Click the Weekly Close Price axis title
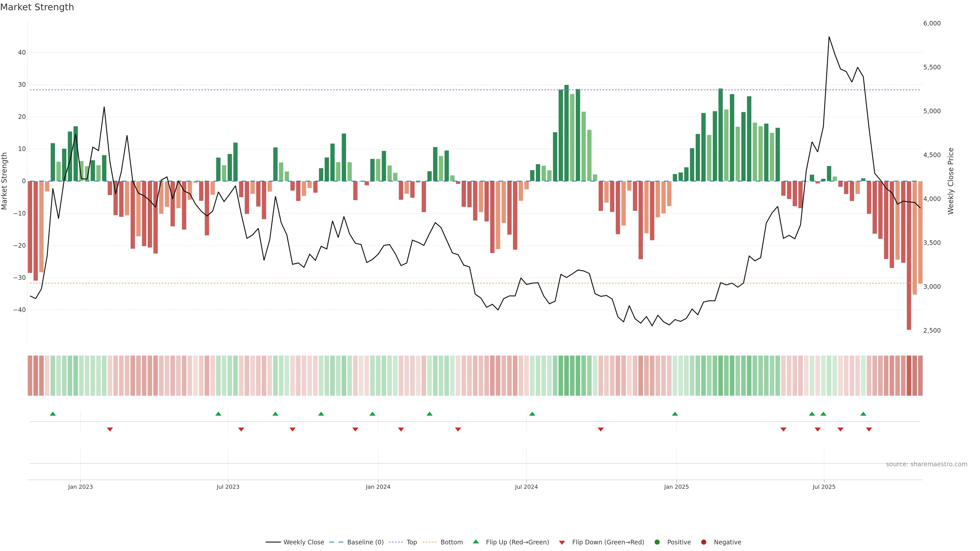980x551 pixels. (951, 181)
